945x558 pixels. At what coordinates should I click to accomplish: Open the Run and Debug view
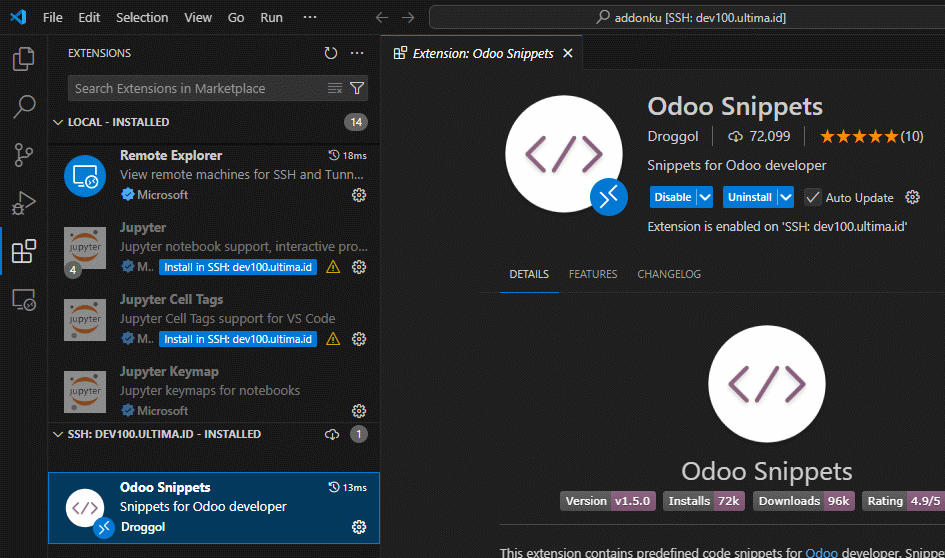point(24,203)
